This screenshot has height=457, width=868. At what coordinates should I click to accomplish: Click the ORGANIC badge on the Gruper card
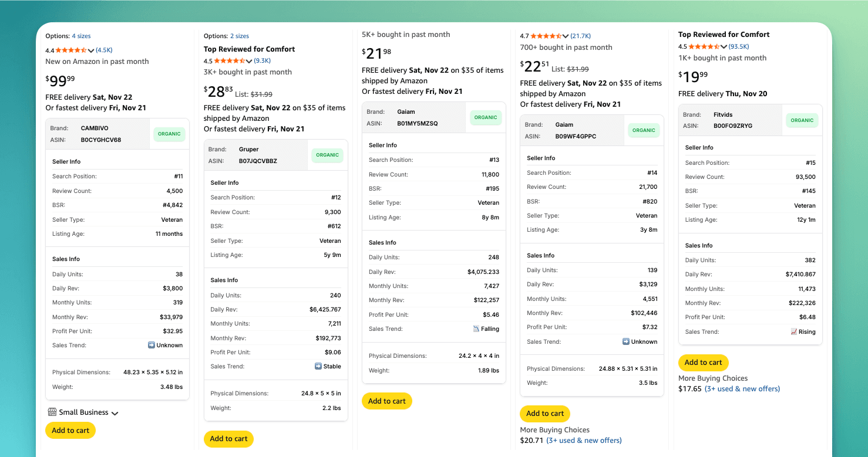tap(327, 155)
